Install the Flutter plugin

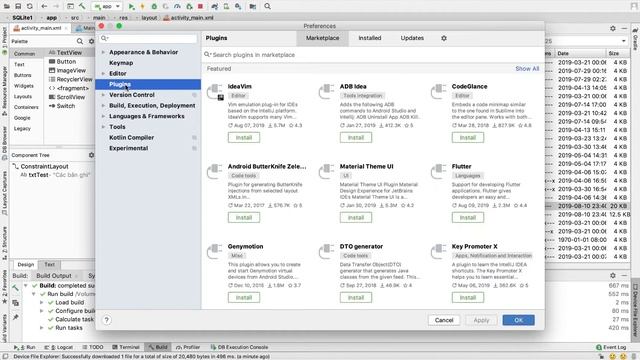468,218
